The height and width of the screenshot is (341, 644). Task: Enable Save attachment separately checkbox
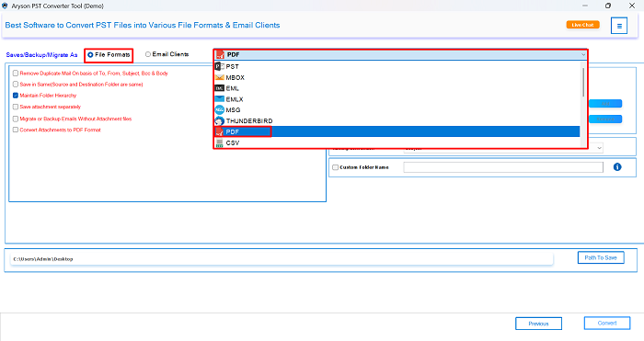[x=16, y=107]
